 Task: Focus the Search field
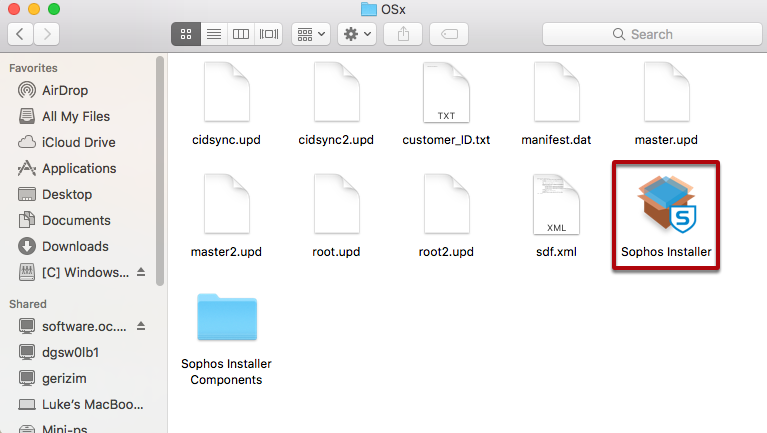(652, 34)
